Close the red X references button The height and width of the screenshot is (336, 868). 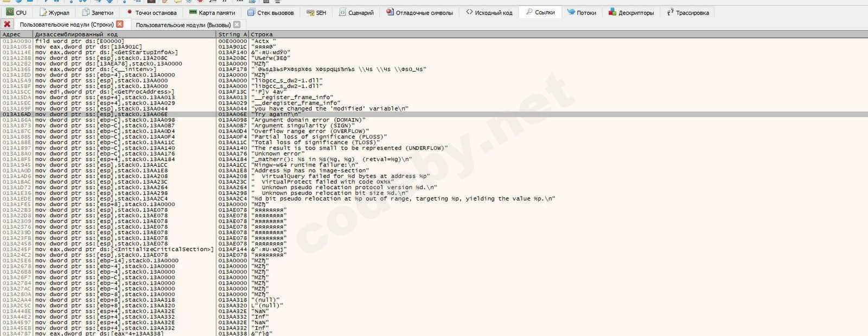tap(7, 24)
